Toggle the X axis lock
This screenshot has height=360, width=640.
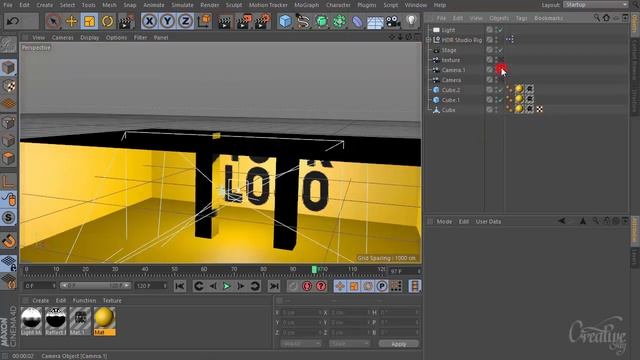coord(149,21)
